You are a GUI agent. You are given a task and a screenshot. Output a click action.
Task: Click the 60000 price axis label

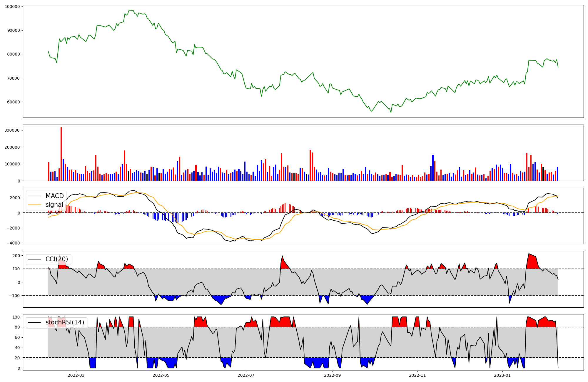click(x=14, y=102)
